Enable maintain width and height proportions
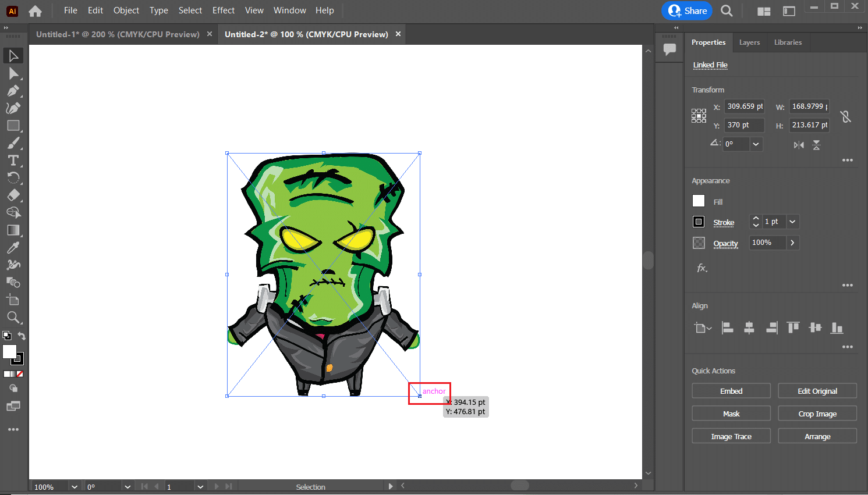Image resolution: width=868 pixels, height=495 pixels. pos(846,116)
